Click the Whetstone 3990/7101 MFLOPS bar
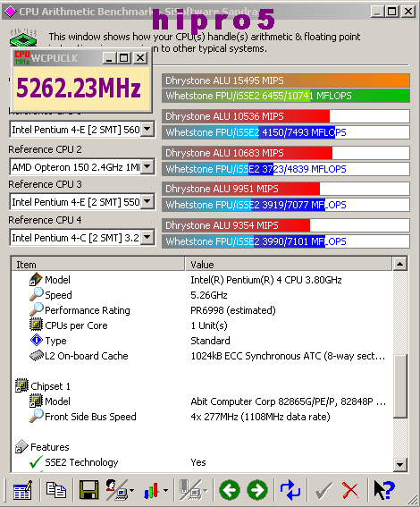This screenshot has height=507, width=420. point(286,241)
